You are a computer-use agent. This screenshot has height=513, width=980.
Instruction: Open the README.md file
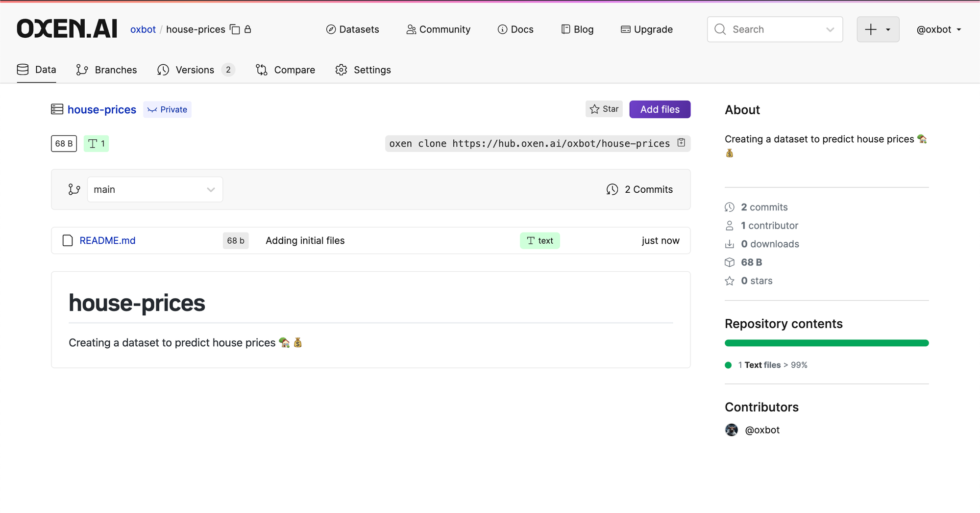tap(107, 240)
